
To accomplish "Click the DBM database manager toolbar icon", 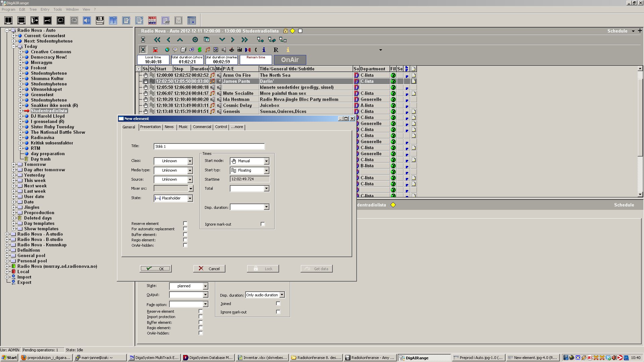I will pyautogui.click(x=152, y=21).
